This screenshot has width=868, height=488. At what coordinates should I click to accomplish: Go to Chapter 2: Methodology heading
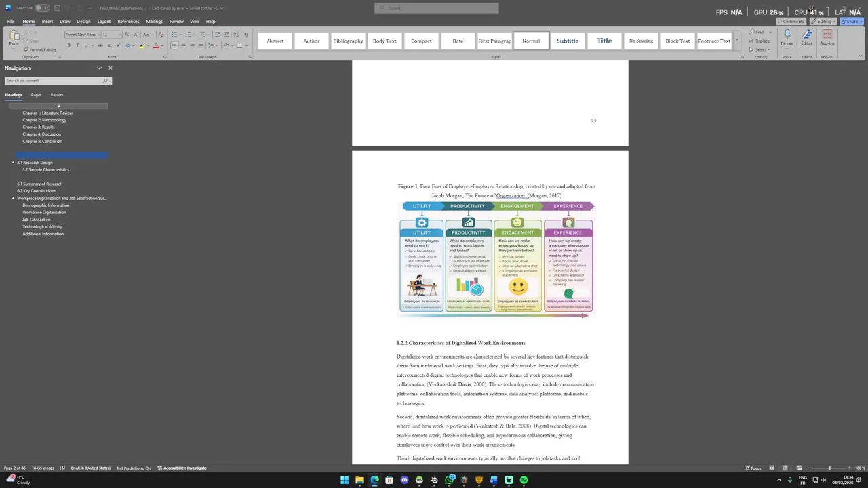click(x=45, y=120)
